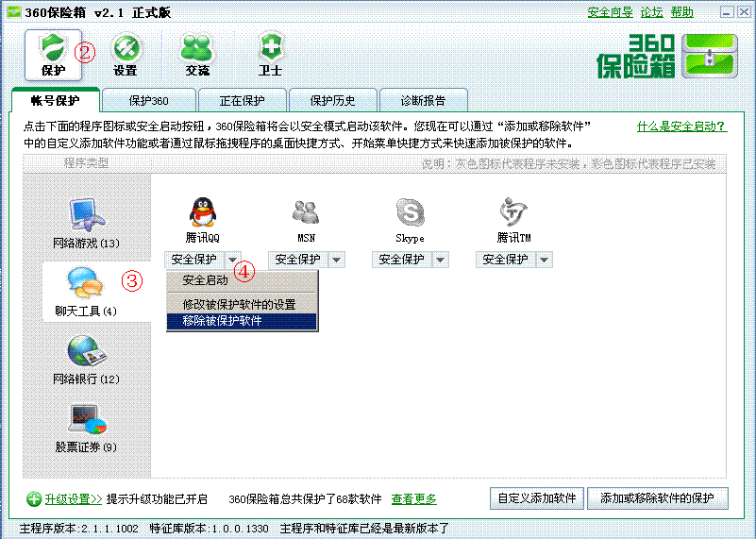Open the 交流 community toolbar icon
The height and width of the screenshot is (539, 756).
(x=197, y=55)
